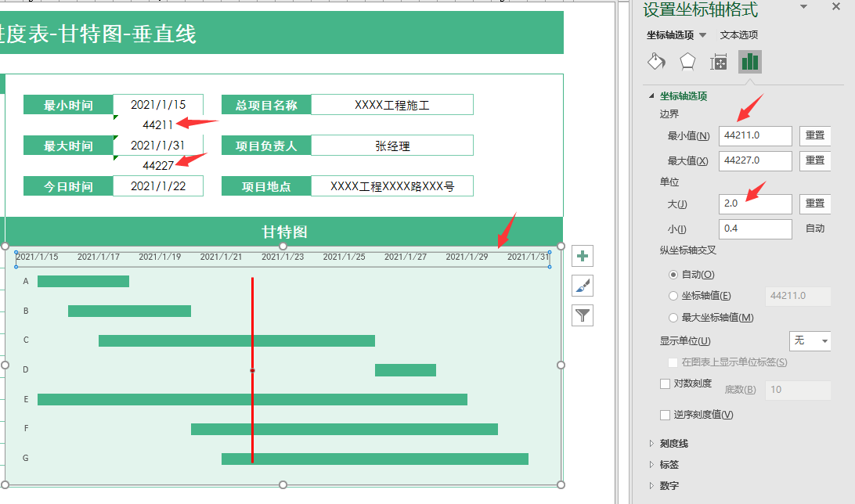Open the Size & Properties tab icon
The height and width of the screenshot is (504, 855).
(x=719, y=62)
